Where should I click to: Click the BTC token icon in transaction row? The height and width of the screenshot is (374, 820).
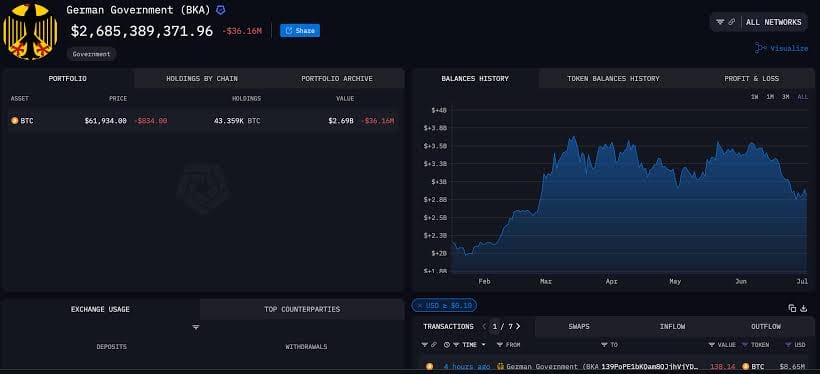point(745,367)
